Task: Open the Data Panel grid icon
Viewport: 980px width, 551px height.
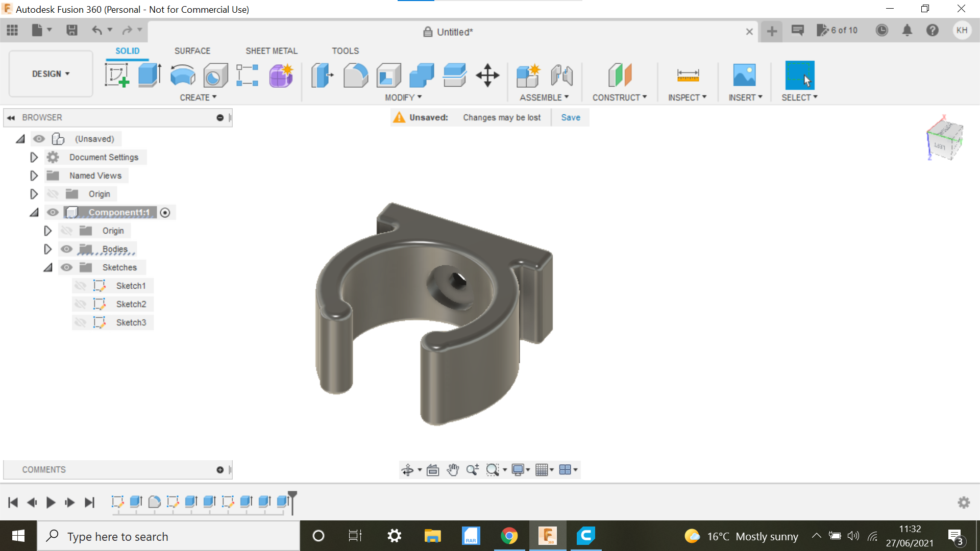Action: pyautogui.click(x=12, y=30)
